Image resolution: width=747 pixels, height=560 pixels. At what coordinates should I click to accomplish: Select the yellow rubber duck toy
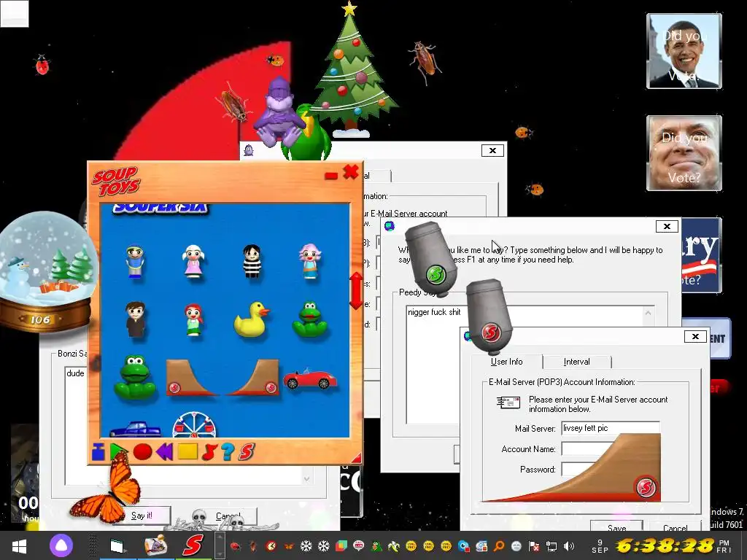(x=251, y=320)
